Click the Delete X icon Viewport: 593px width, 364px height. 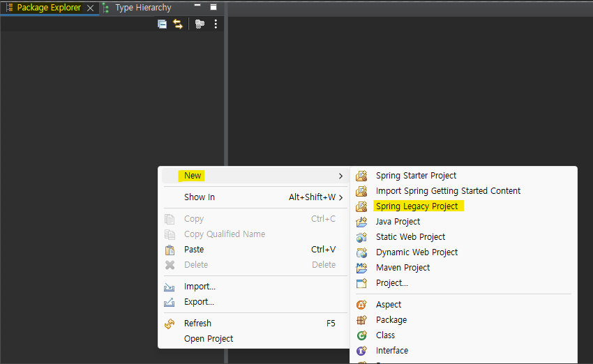[170, 265]
